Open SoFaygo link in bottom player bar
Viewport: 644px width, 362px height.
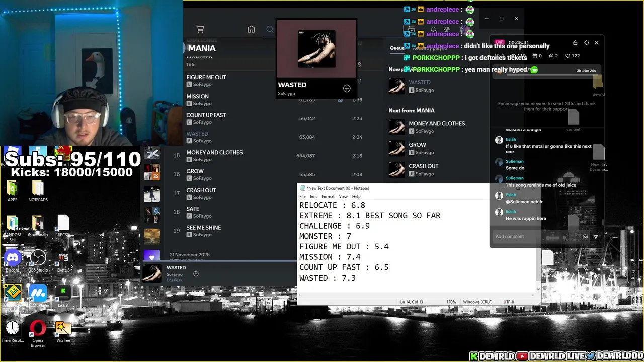[x=175, y=275]
